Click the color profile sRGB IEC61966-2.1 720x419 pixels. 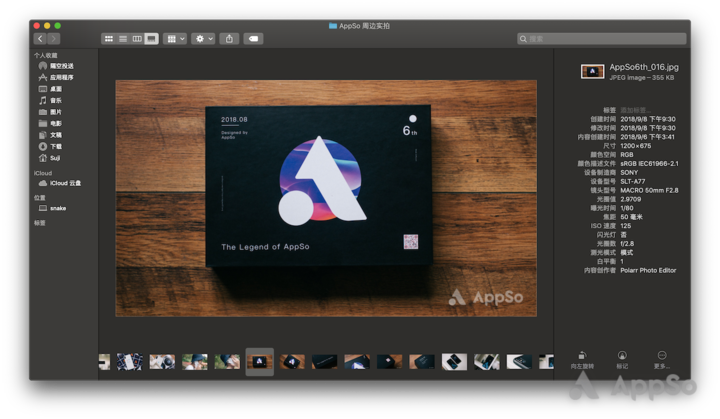(649, 164)
